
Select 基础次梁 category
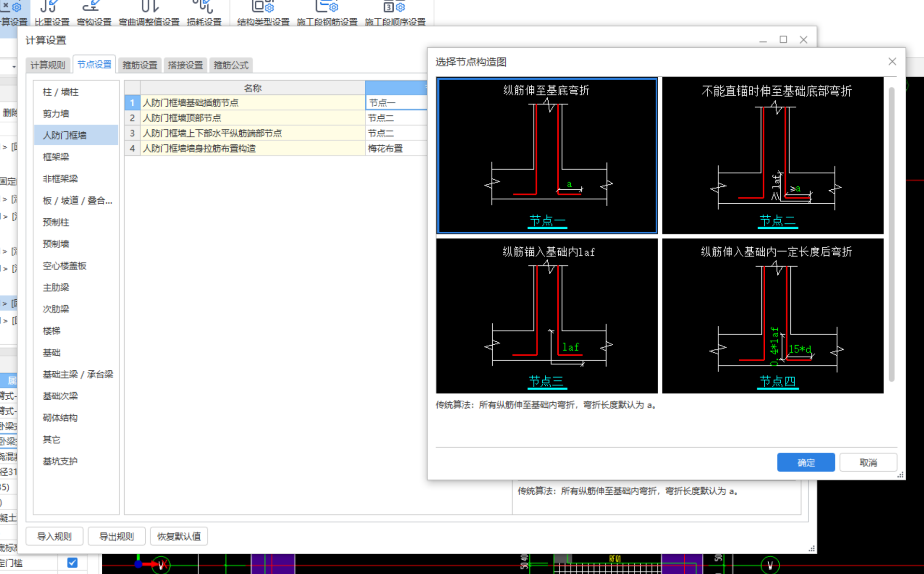pos(76,396)
